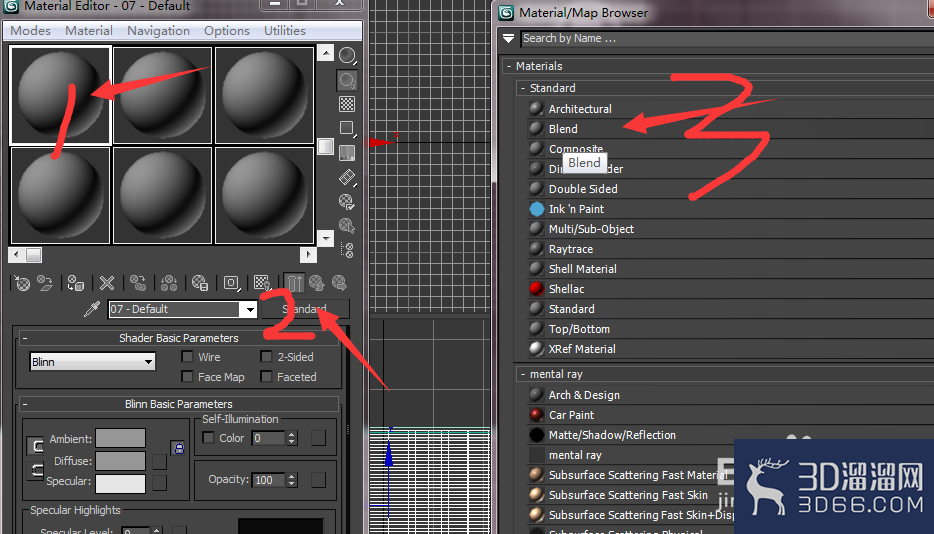
Task: Open the 07 - Default material name dropdown
Action: (249, 309)
